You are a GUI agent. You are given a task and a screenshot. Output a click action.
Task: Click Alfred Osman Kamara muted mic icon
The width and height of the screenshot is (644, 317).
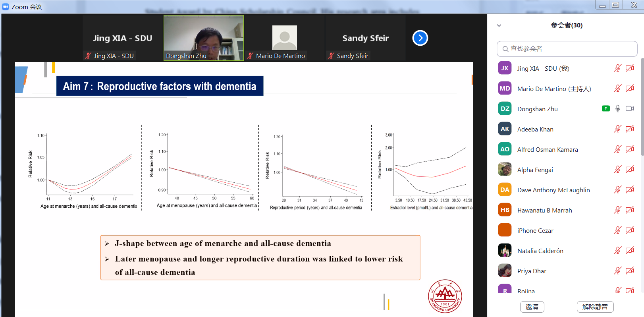[x=617, y=149]
